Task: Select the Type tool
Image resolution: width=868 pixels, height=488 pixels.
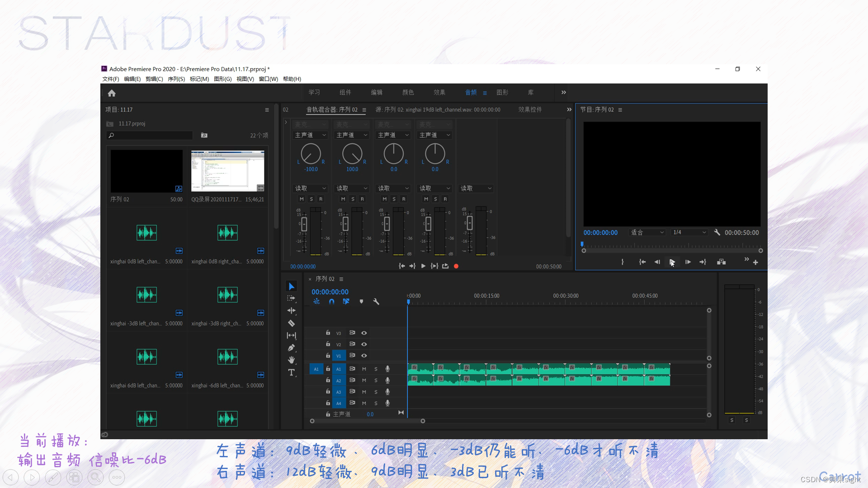Action: tap(292, 372)
